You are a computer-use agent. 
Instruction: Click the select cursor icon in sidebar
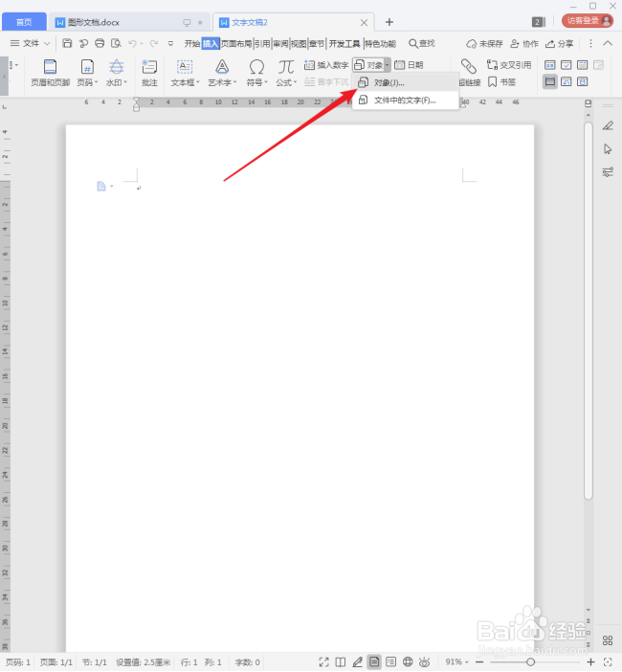click(608, 149)
